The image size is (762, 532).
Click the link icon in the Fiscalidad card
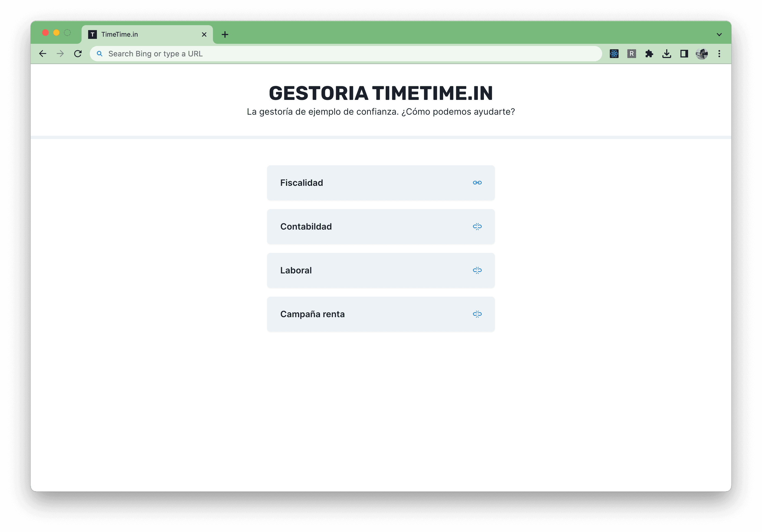pyautogui.click(x=477, y=183)
